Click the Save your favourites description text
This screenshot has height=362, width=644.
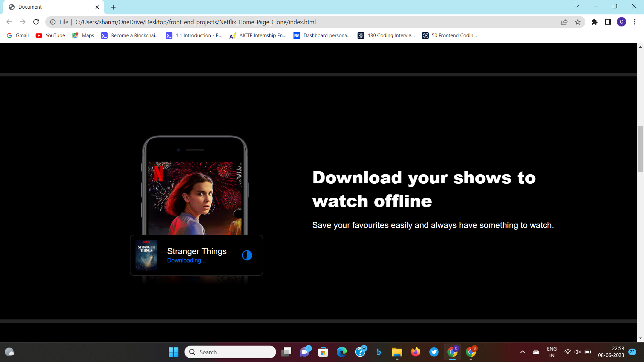433,225
